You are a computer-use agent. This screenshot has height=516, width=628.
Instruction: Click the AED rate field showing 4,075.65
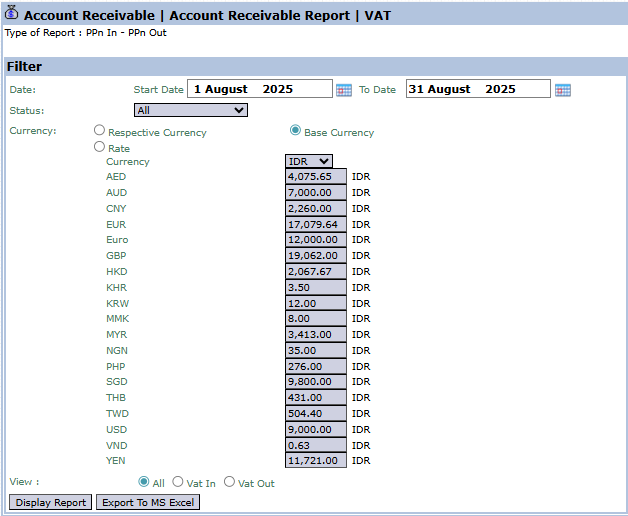coord(315,177)
